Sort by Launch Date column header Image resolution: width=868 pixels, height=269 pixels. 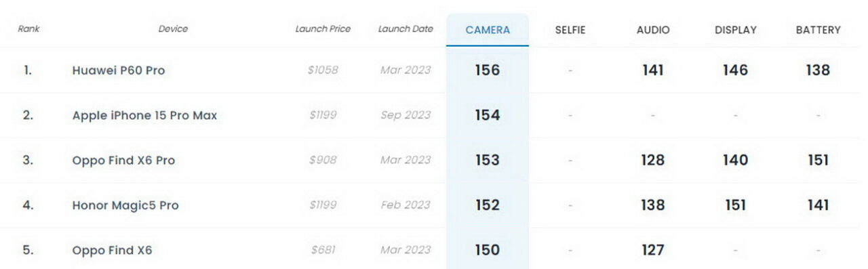coord(405,29)
